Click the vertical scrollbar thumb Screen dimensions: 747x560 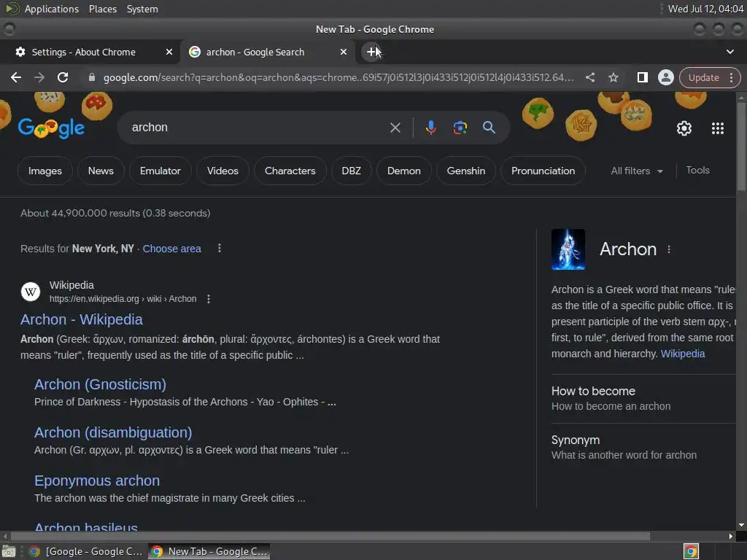(x=741, y=147)
